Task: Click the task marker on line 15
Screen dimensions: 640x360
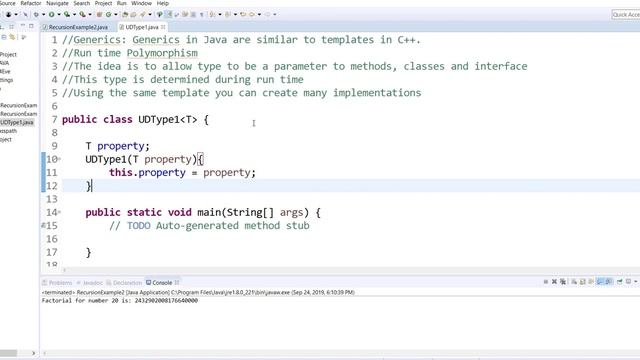Action: [43, 225]
